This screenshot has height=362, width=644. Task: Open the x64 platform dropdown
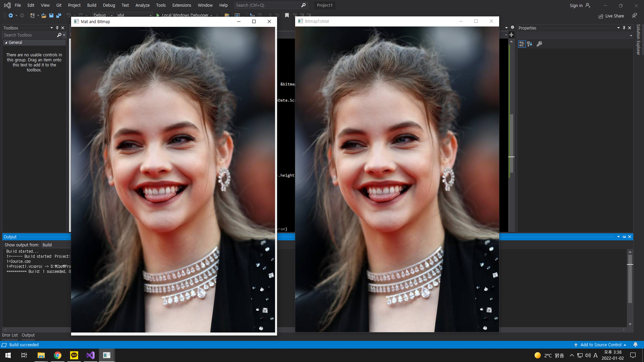(x=150, y=15)
